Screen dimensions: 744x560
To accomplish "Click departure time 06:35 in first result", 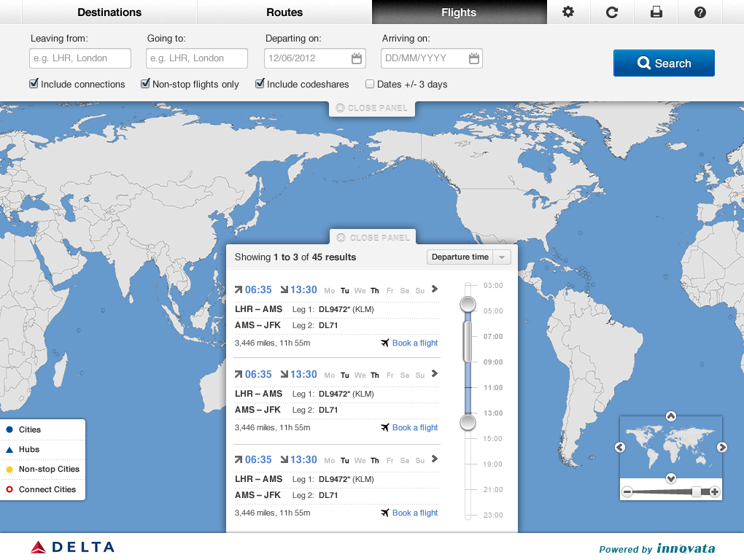I will click(258, 289).
